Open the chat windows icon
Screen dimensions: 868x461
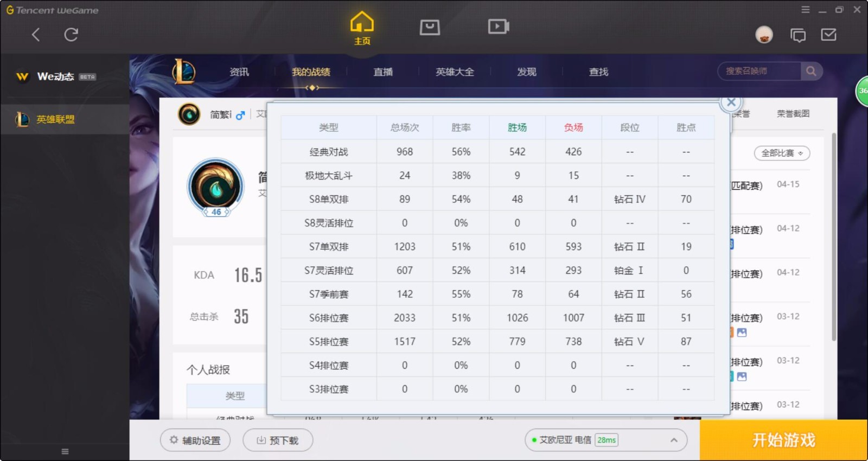click(797, 35)
